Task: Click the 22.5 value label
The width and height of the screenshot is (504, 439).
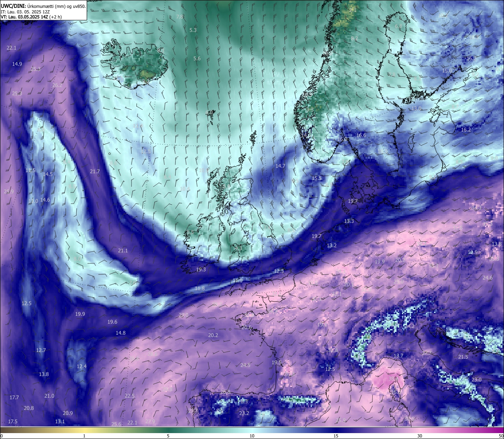Action: pyautogui.click(x=130, y=396)
